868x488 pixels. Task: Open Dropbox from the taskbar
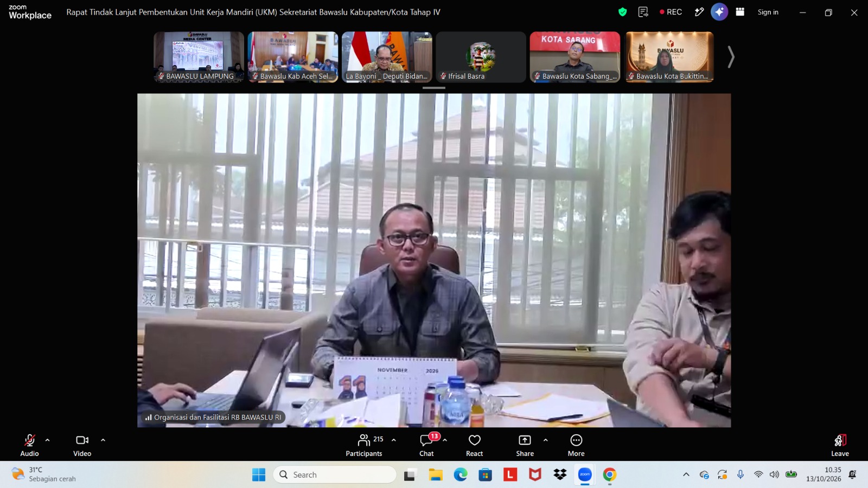coord(560,475)
